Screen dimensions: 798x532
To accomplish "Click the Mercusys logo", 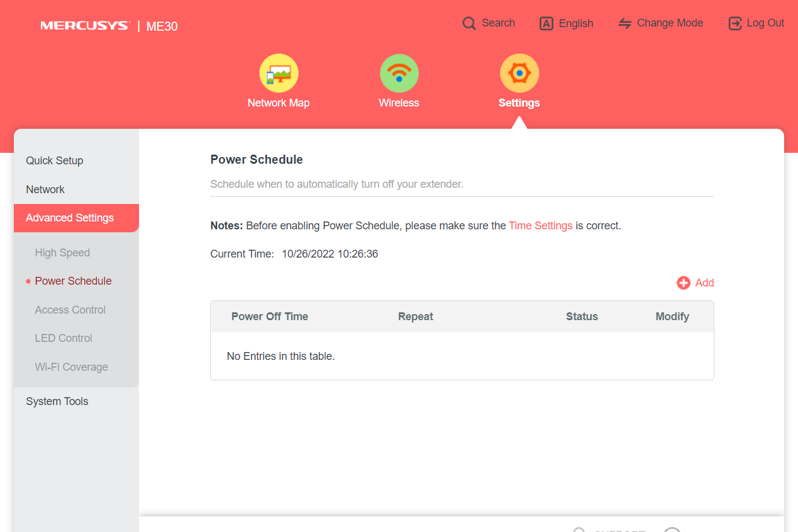I will click(x=85, y=26).
